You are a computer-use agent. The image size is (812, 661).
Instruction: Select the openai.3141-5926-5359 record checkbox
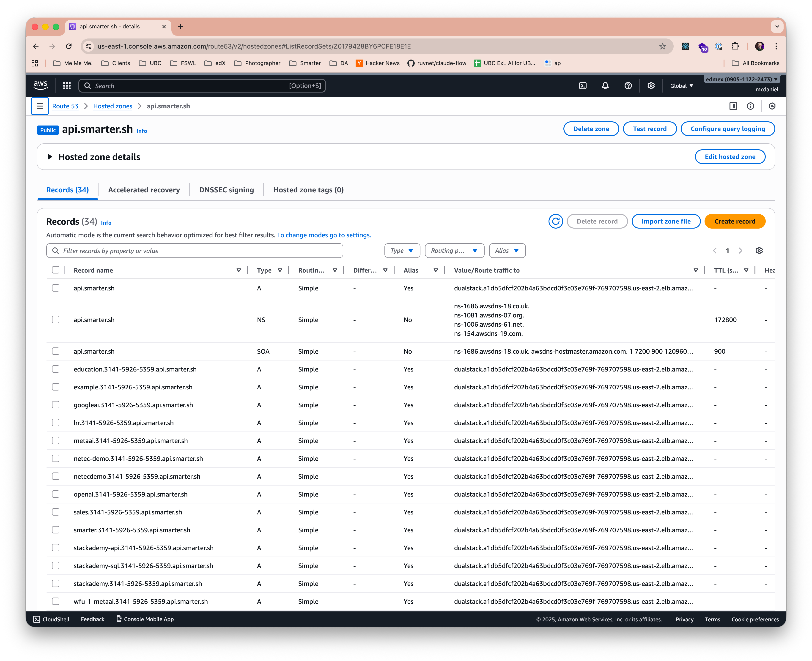(56, 494)
